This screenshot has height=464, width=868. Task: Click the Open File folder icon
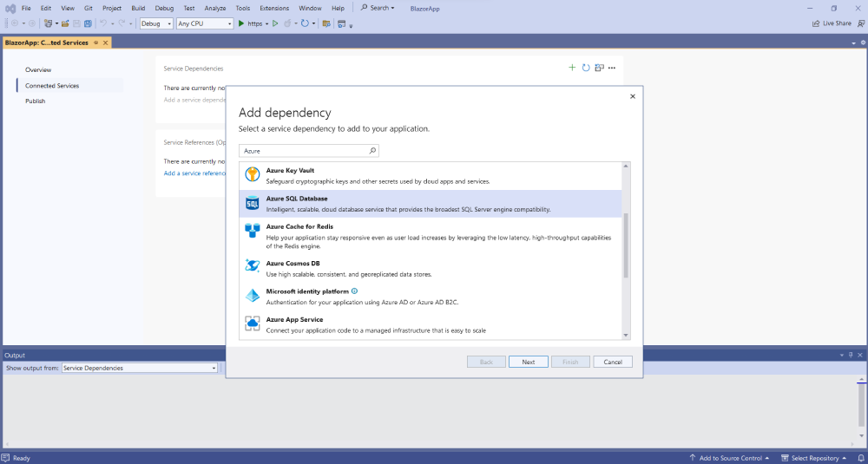click(x=65, y=23)
